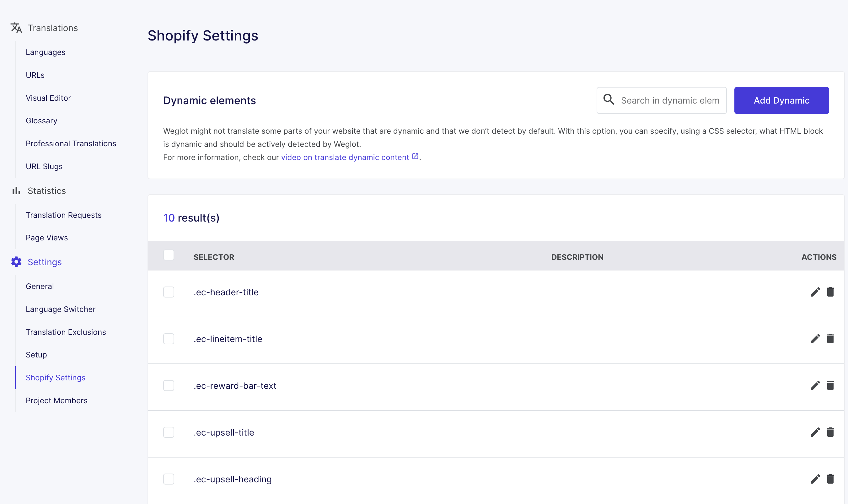Viewport: 848px width, 504px height.
Task: Click the .ec-reward-bar-text selector text
Action: pyautogui.click(x=235, y=386)
